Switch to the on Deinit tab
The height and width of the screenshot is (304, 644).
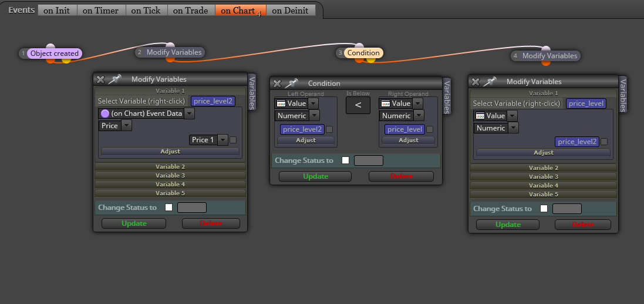[291, 10]
